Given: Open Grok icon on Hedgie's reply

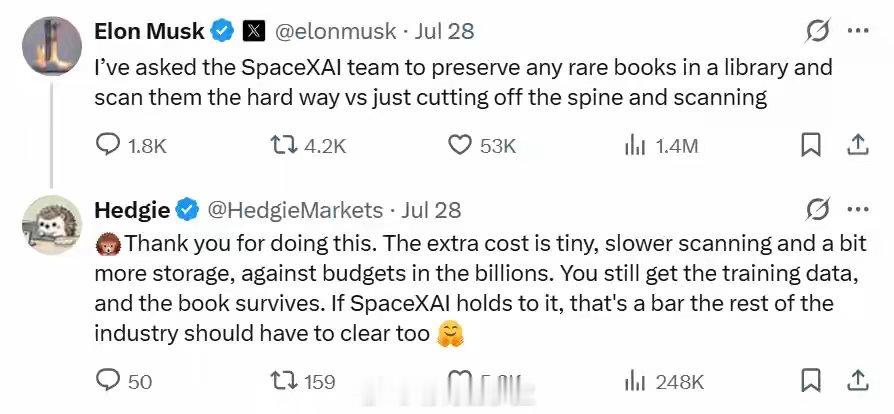Looking at the screenshot, I should tap(817, 210).
